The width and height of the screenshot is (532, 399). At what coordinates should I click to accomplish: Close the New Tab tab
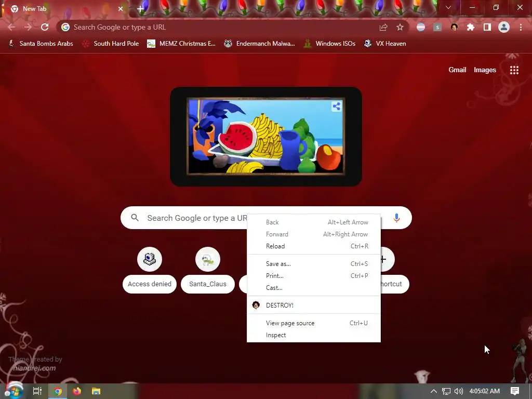pyautogui.click(x=121, y=9)
